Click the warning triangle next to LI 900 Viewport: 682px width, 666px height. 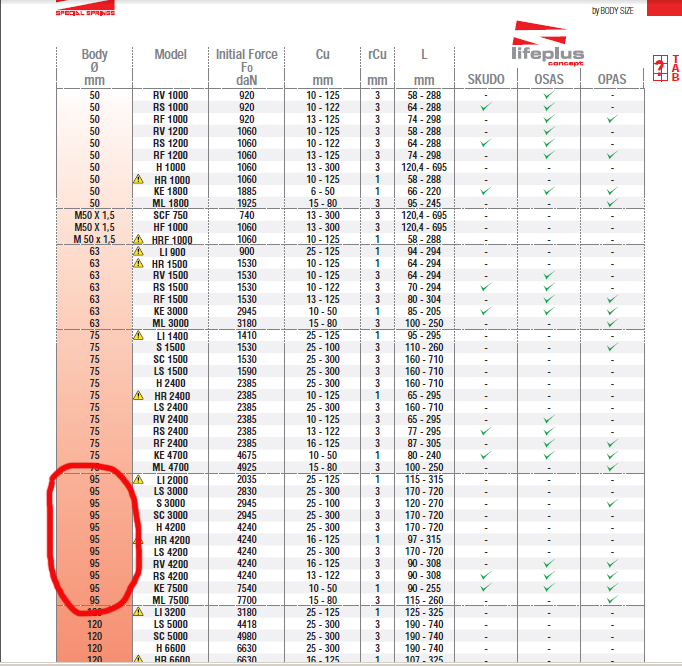139,251
